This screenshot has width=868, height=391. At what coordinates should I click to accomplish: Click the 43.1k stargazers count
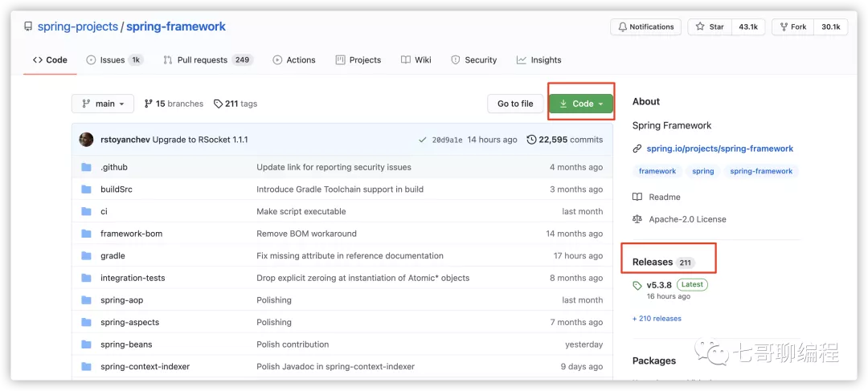748,26
